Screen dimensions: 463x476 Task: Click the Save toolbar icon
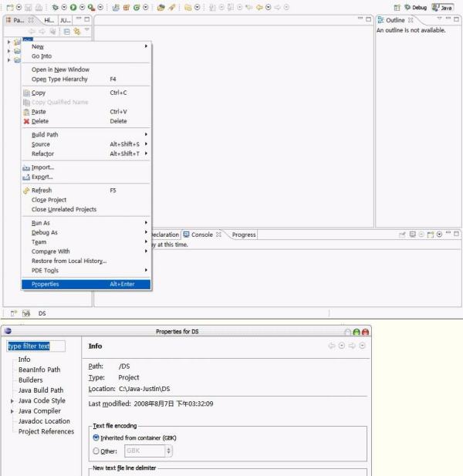(x=29, y=7)
